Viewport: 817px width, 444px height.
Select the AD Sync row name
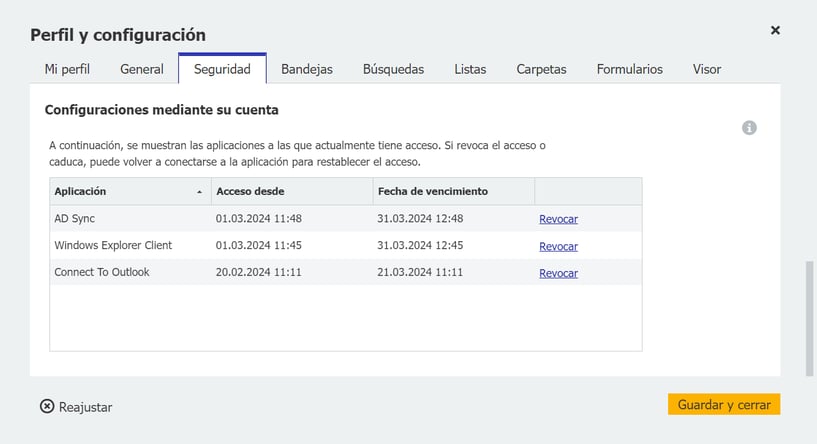click(x=75, y=218)
